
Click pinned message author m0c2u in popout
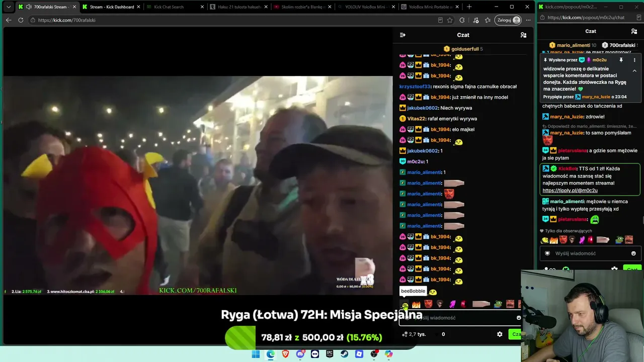pos(600,60)
